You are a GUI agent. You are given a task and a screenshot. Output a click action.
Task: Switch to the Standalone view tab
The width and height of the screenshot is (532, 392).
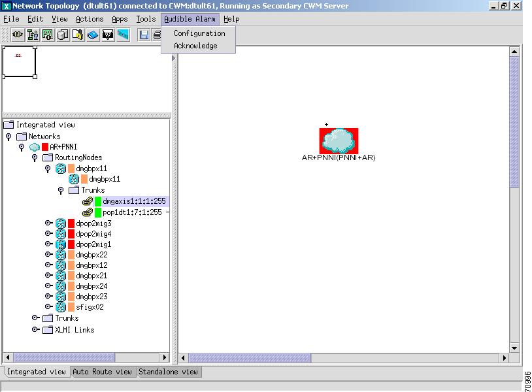point(168,372)
